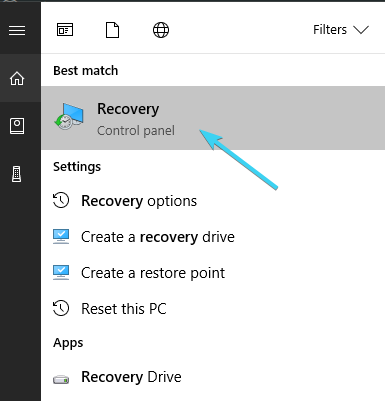Click the Settings section header
385x401 pixels.
point(77,167)
